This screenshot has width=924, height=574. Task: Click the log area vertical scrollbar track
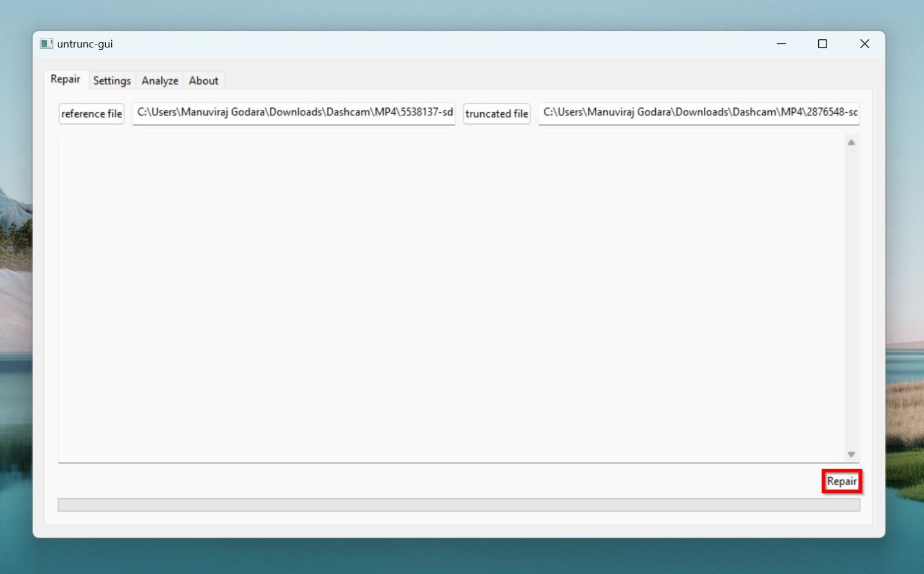tap(851, 298)
